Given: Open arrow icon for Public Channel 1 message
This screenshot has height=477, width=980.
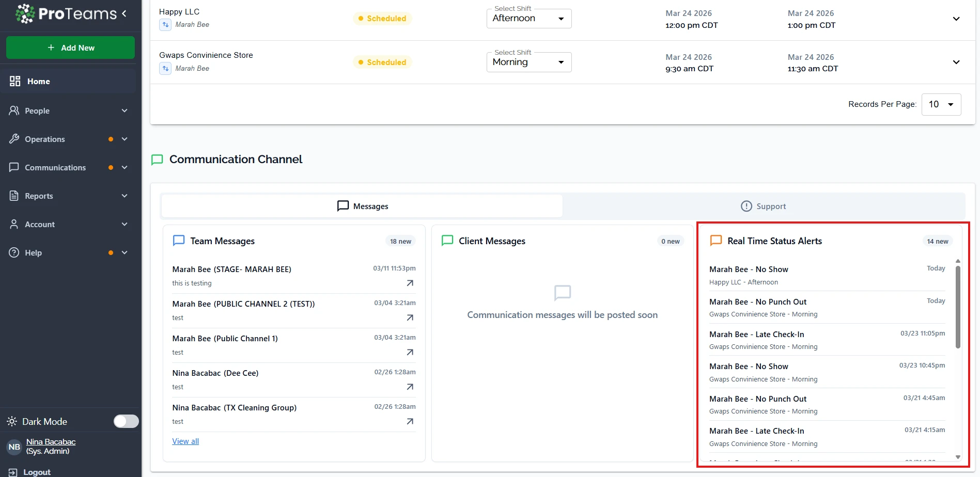Looking at the screenshot, I should 410,352.
